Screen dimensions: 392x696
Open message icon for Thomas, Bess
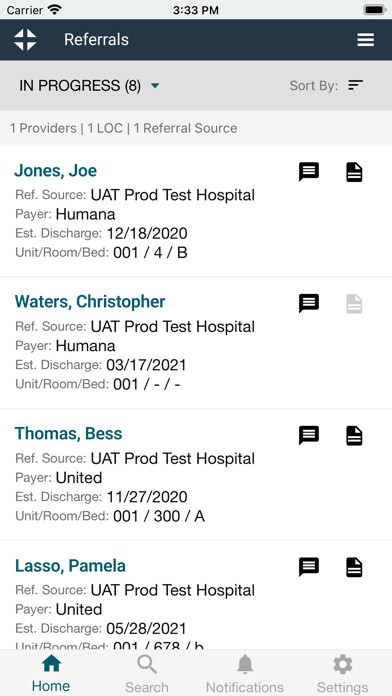point(309,435)
